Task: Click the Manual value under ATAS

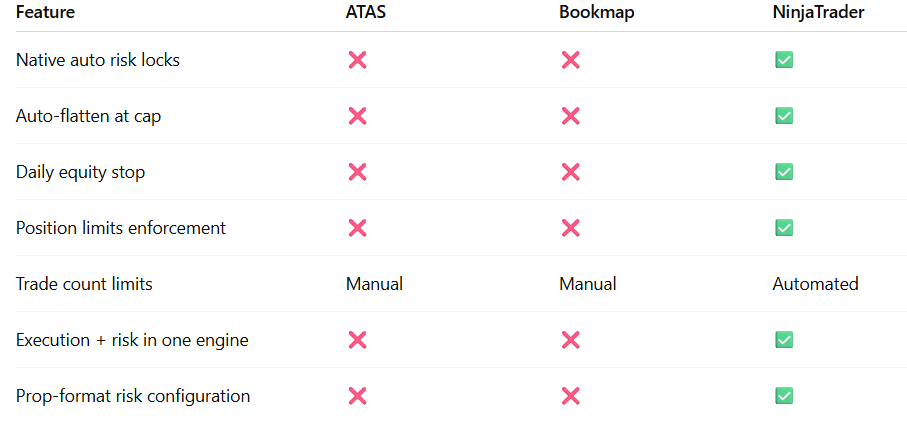Action: click(x=374, y=284)
